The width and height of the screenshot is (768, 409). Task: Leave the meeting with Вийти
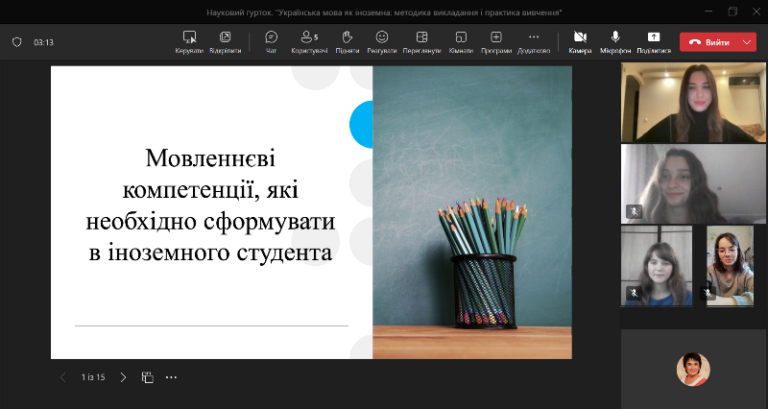coord(711,43)
